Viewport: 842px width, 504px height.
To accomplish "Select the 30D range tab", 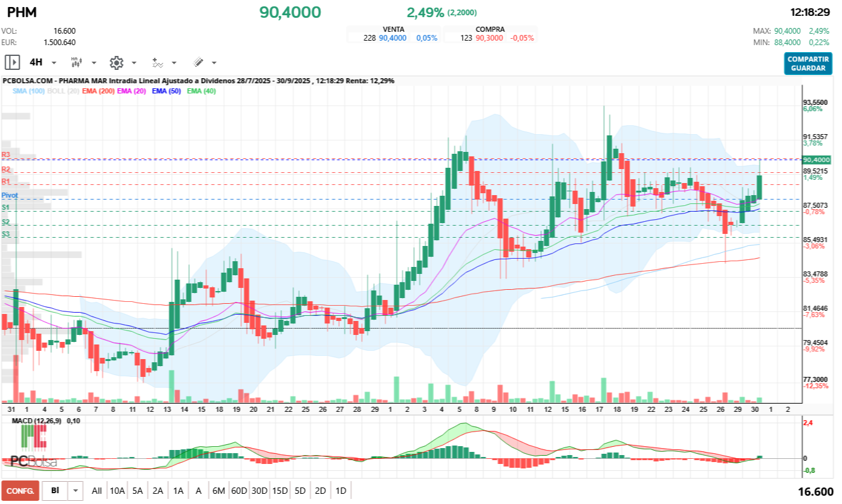I will [259, 491].
